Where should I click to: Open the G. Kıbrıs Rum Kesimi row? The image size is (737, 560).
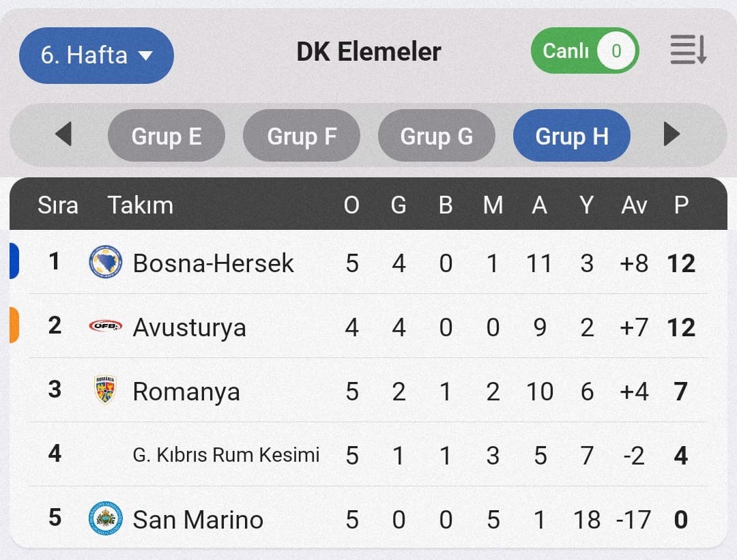(368, 454)
